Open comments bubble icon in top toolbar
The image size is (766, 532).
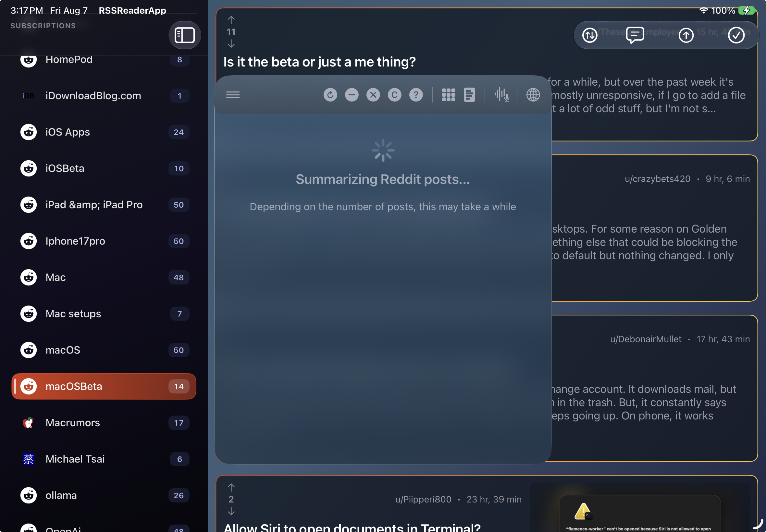[x=635, y=35]
